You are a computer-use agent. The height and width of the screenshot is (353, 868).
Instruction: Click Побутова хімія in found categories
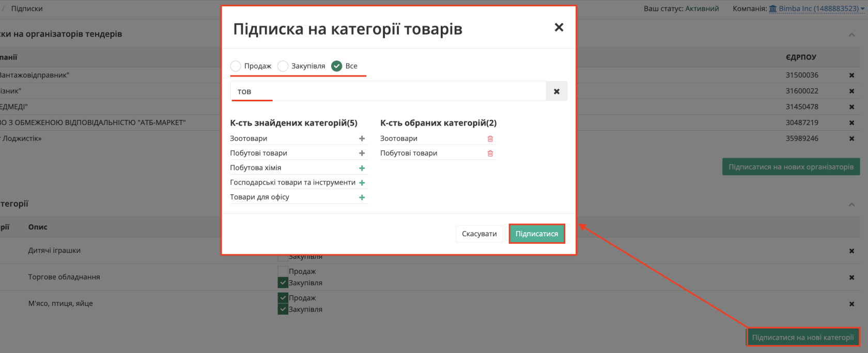pos(256,168)
